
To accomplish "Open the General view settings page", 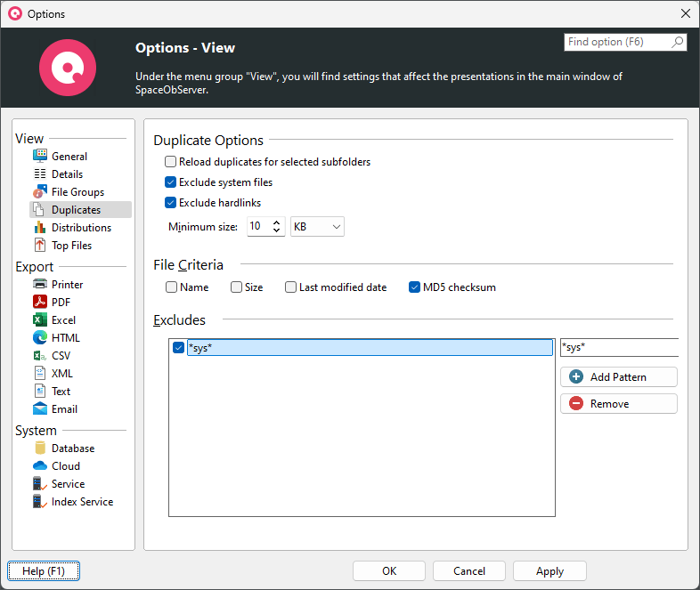I will pyautogui.click(x=69, y=157).
